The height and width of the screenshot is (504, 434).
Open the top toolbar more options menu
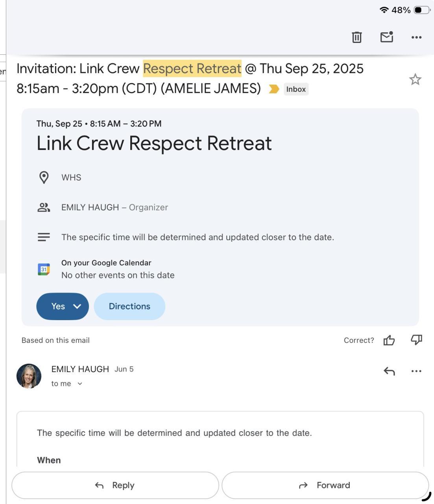[416, 37]
